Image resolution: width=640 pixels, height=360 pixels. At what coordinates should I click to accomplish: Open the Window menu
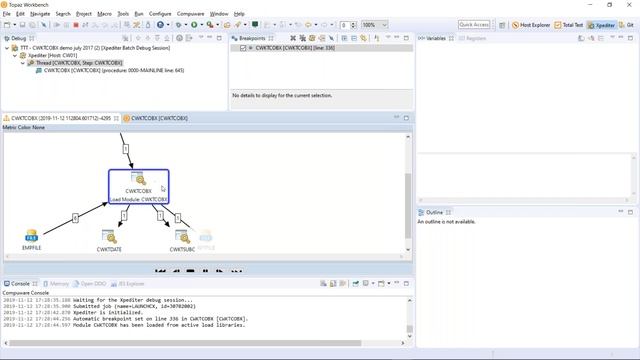click(x=219, y=14)
